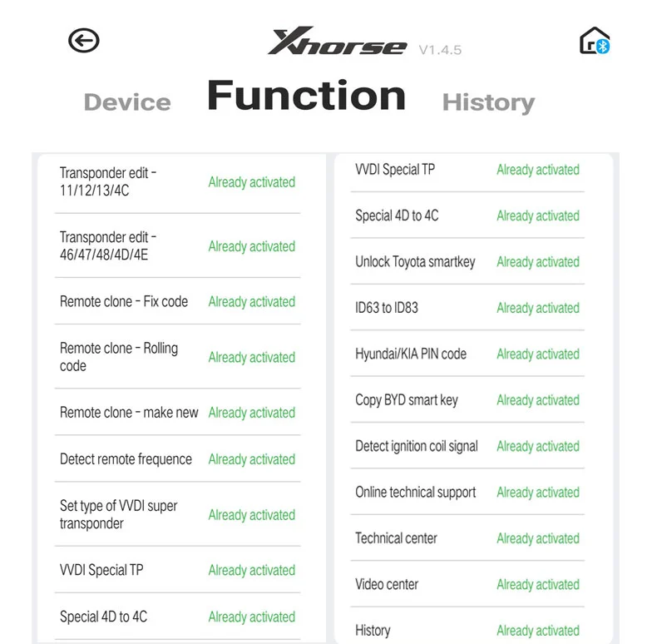This screenshot has height=644, width=647.
Task: Click Already activated beside Video center
Action: pos(538,585)
